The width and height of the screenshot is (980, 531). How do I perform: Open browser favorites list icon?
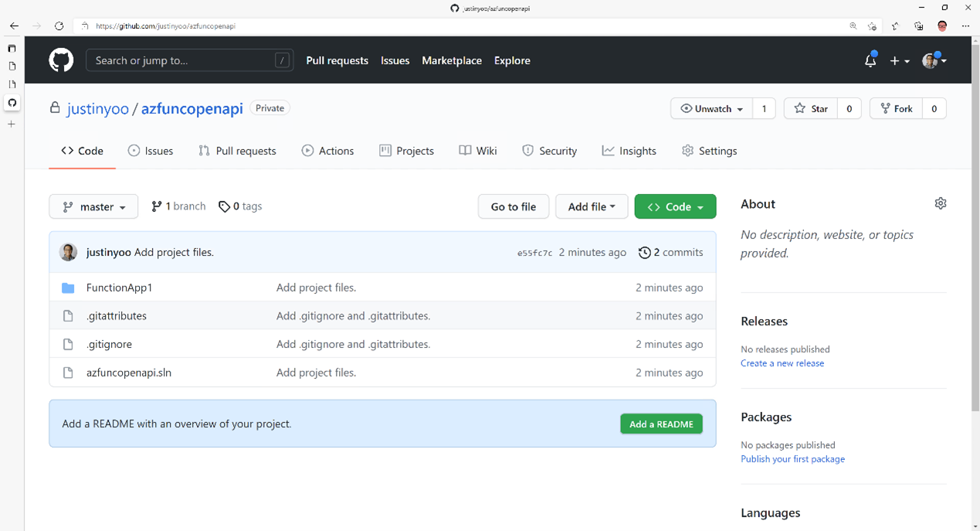tap(895, 26)
